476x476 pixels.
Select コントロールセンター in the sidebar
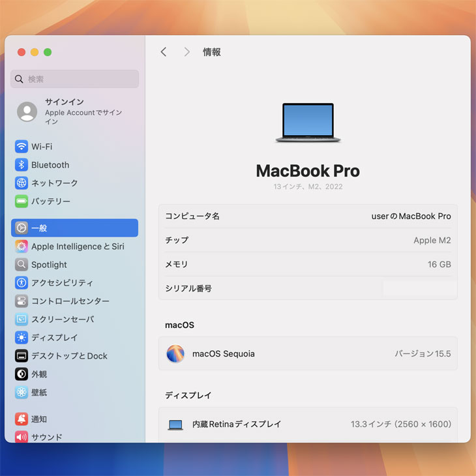tap(70, 301)
